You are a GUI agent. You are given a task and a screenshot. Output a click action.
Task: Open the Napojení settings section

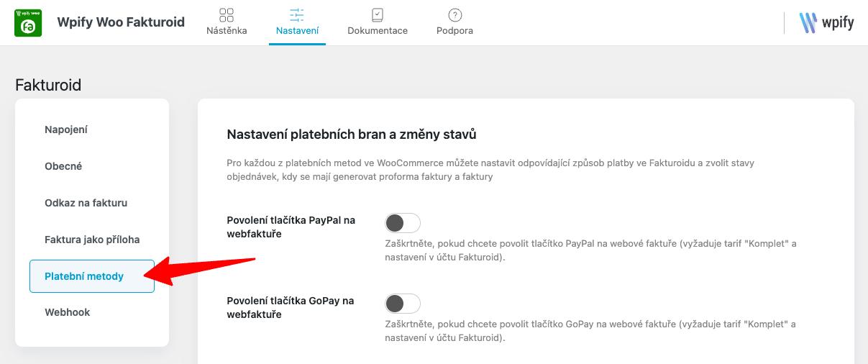66,129
